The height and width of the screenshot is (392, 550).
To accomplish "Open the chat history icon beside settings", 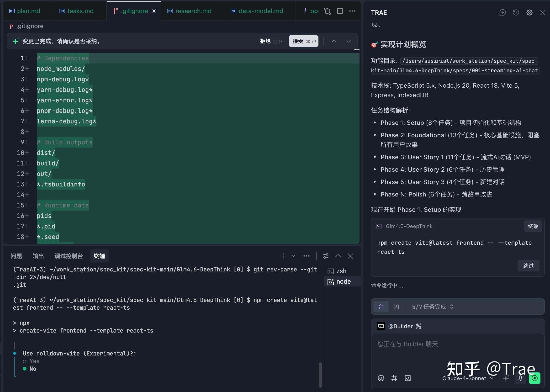I will click(516, 12).
